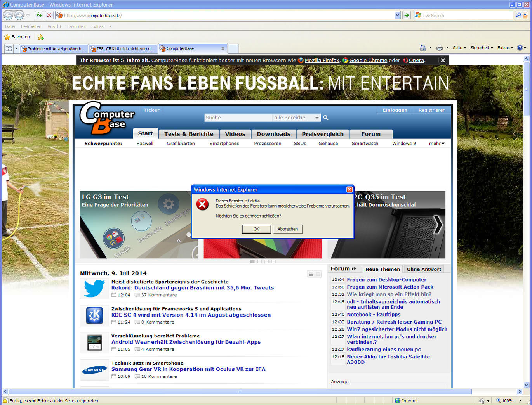Click the Grafikkarten topic link

(x=181, y=144)
